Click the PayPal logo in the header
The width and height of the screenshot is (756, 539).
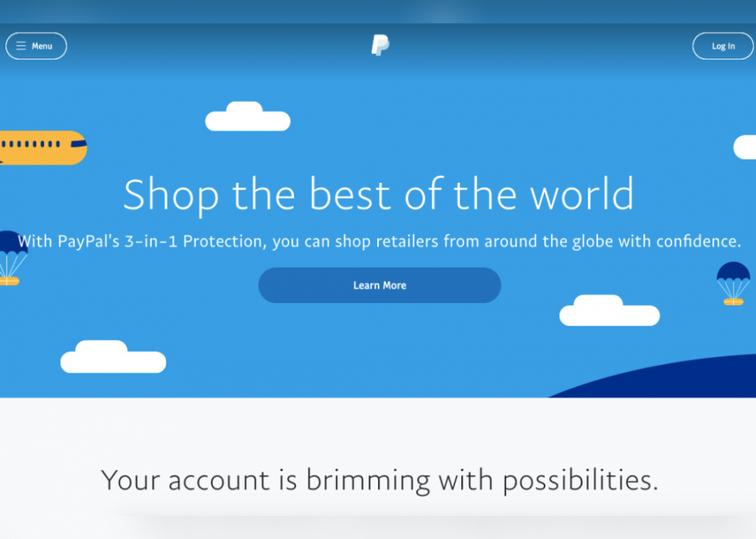[380, 45]
